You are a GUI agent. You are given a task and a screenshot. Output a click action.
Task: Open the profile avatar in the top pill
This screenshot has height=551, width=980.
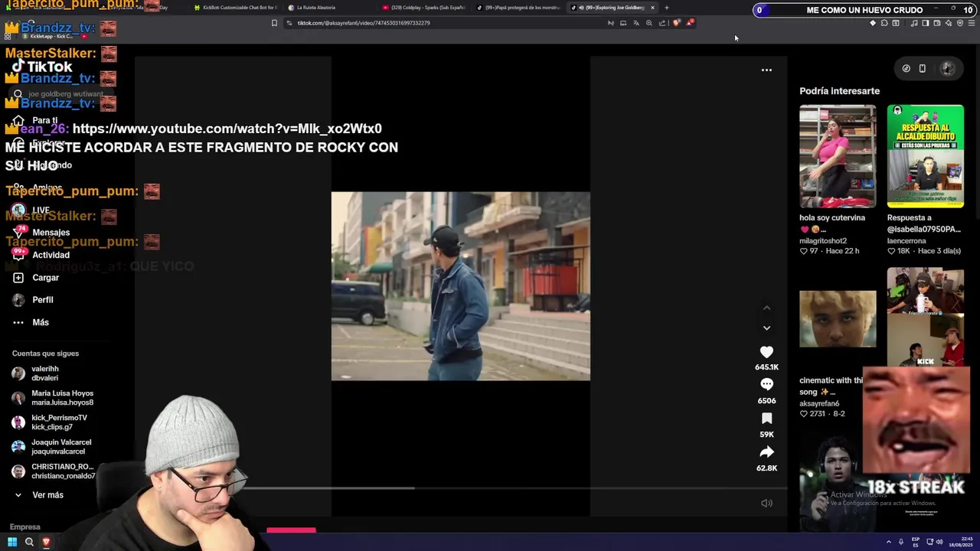tap(947, 68)
